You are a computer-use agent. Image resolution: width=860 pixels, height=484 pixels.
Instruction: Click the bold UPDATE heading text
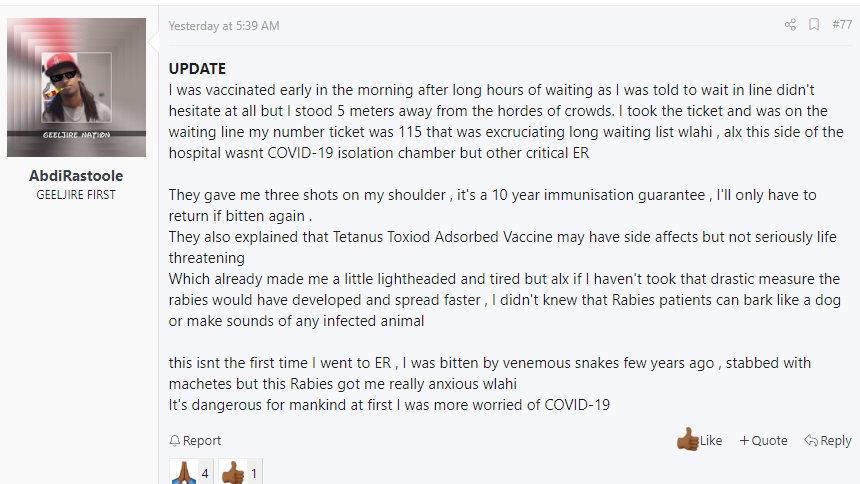point(197,69)
